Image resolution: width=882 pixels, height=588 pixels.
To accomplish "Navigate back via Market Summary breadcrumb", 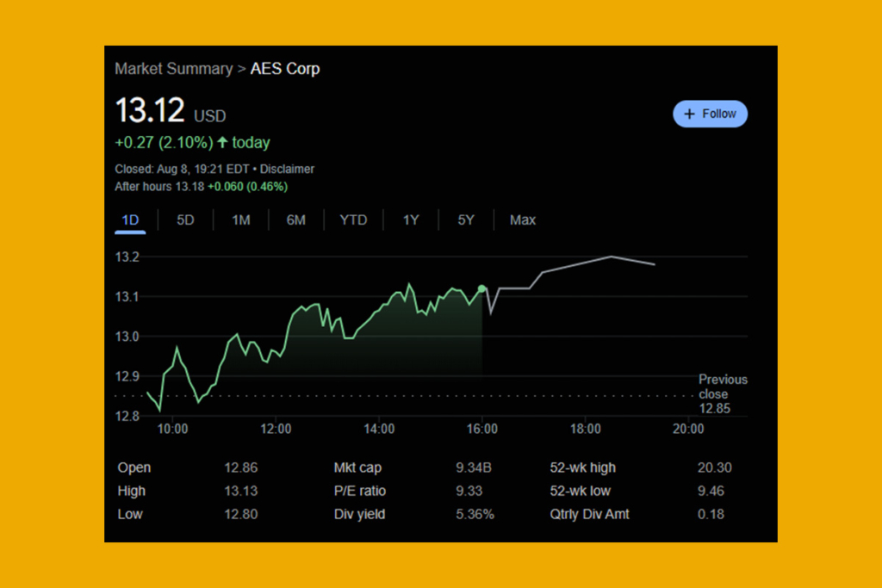I will [173, 68].
